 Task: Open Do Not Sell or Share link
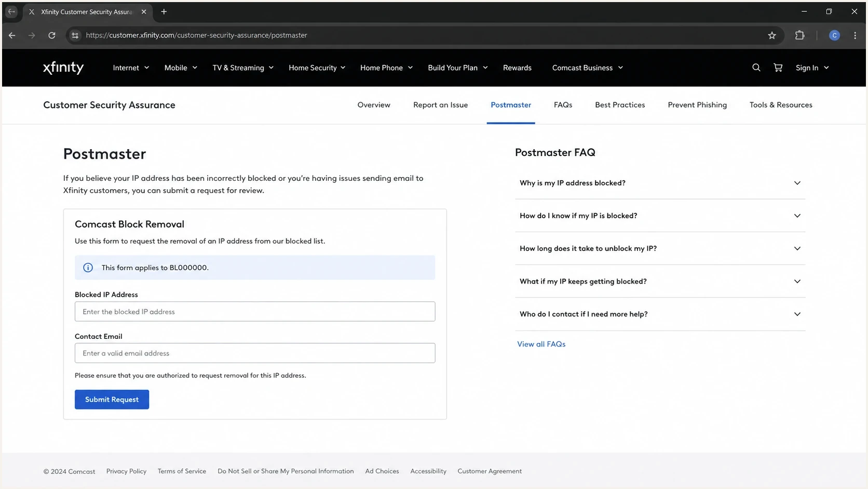point(286,471)
